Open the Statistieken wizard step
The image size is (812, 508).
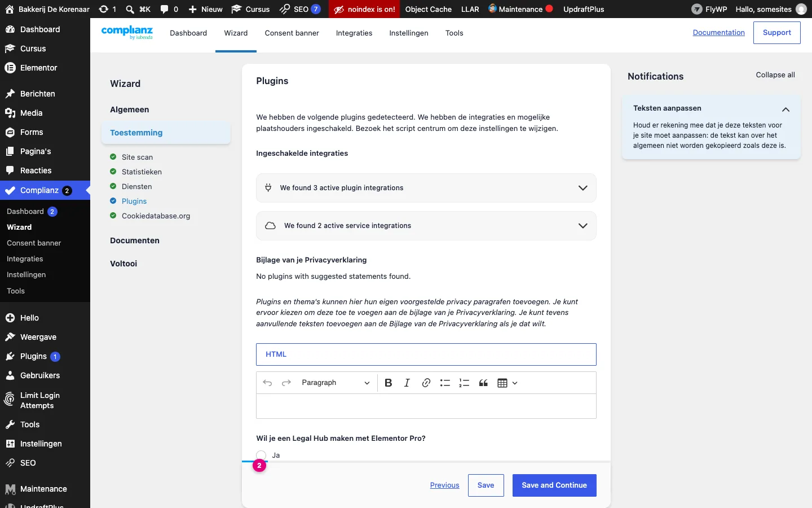142,172
